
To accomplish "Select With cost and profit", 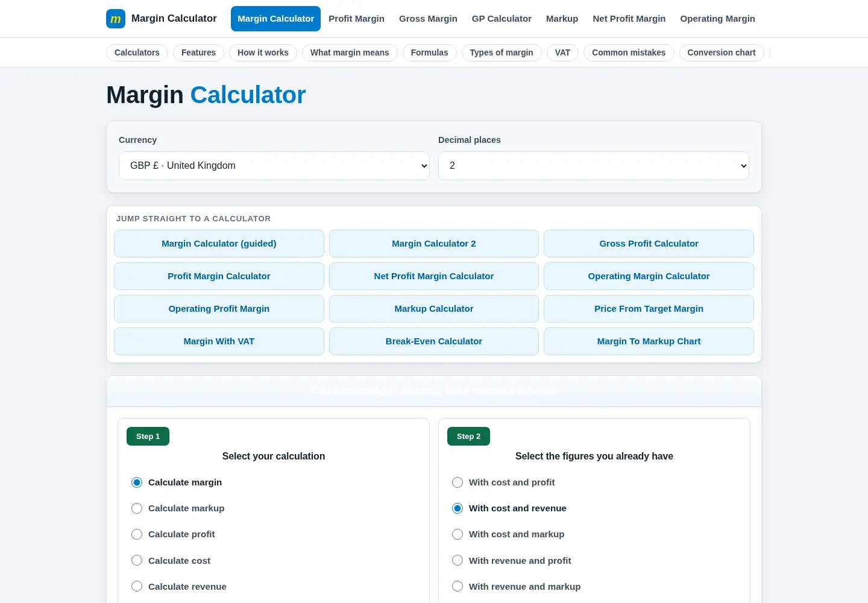I will [x=458, y=482].
